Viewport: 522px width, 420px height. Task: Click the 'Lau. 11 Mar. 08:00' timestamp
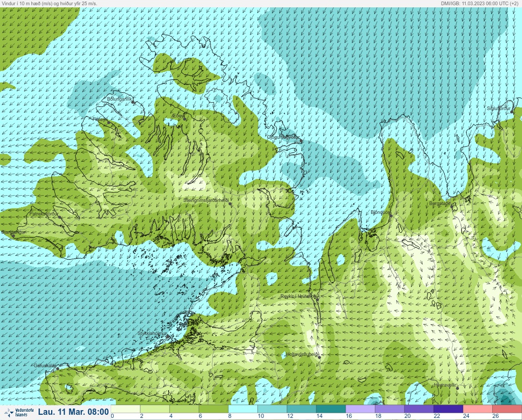73,412
